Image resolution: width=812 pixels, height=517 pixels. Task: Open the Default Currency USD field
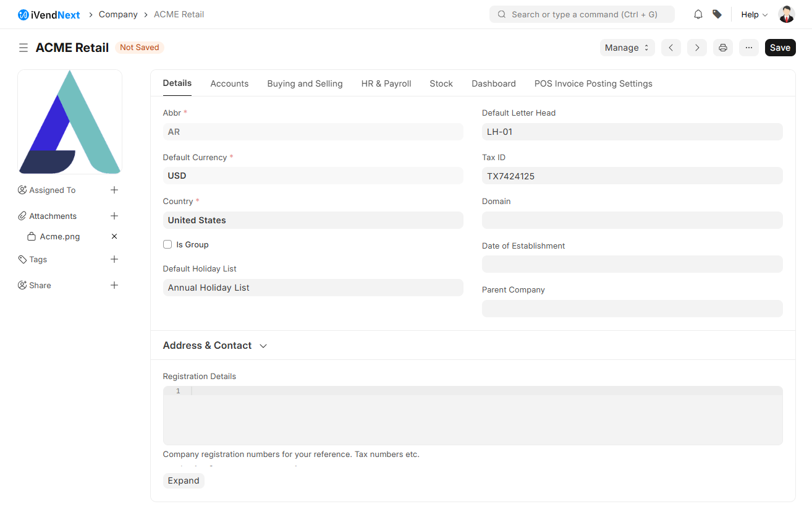click(313, 176)
